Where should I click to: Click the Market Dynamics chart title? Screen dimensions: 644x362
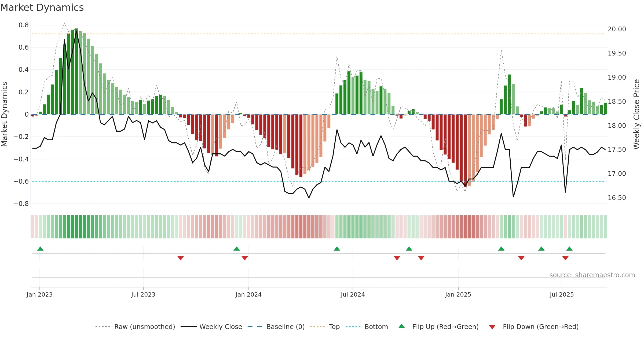point(42,8)
